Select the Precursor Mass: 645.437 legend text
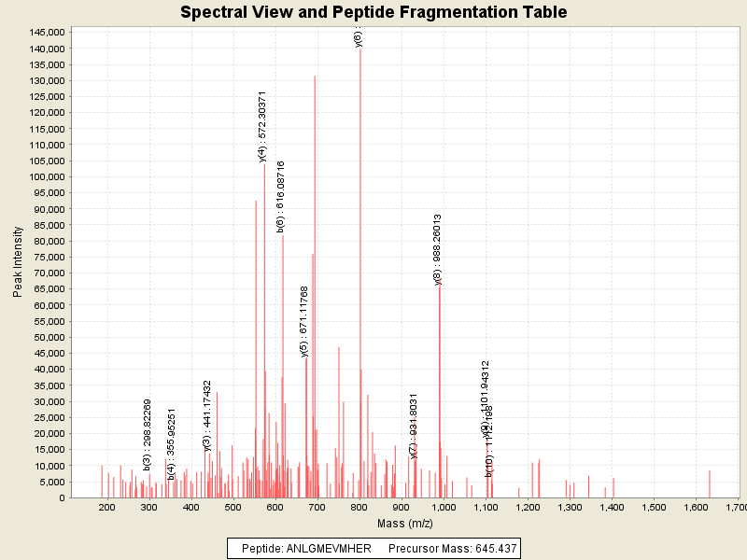 click(452, 548)
